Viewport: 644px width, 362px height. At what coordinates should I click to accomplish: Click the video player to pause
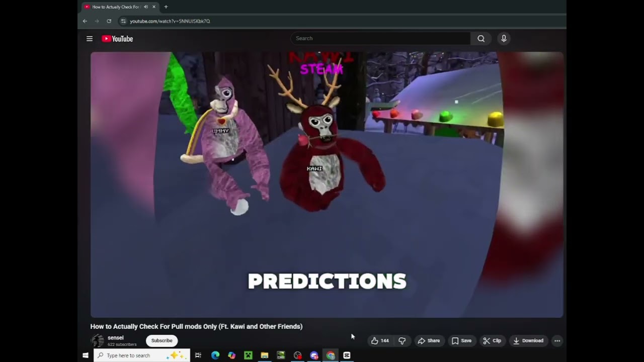click(x=327, y=185)
